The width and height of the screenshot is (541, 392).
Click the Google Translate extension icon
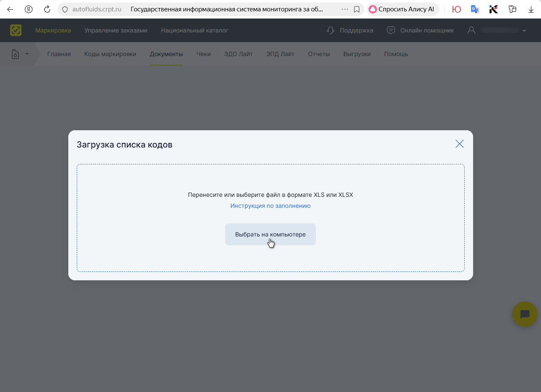[475, 9]
